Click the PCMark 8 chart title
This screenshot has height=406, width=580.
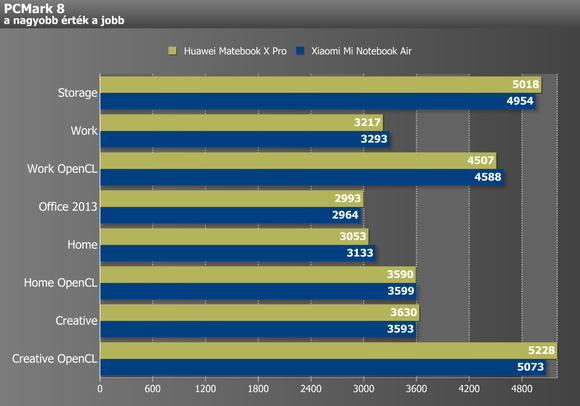pos(34,8)
